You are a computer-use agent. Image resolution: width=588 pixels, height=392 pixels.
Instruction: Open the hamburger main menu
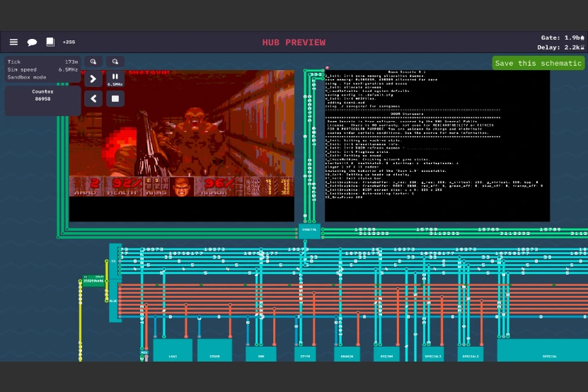(x=13, y=42)
